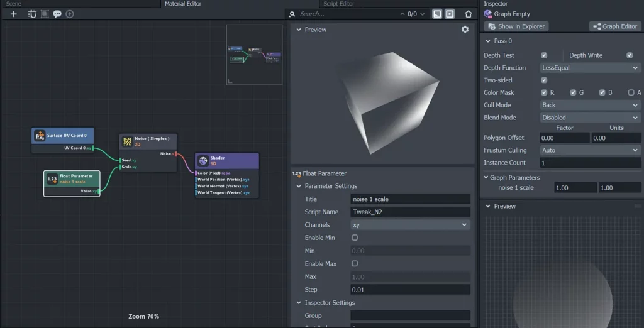Collapse the Parameter Settings section
Screen dimensions: 644x328
point(299,186)
